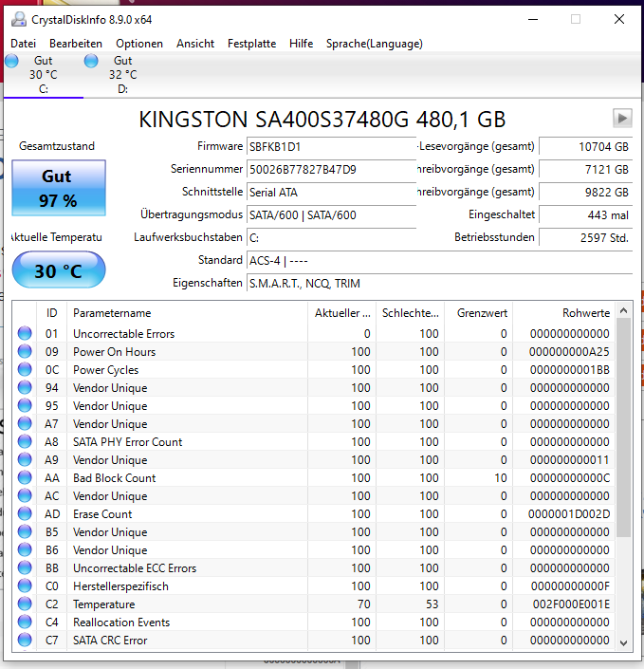Image resolution: width=644 pixels, height=669 pixels.
Task: Click the Eingeschaltet value 443 mal
Action: [x=585, y=214]
